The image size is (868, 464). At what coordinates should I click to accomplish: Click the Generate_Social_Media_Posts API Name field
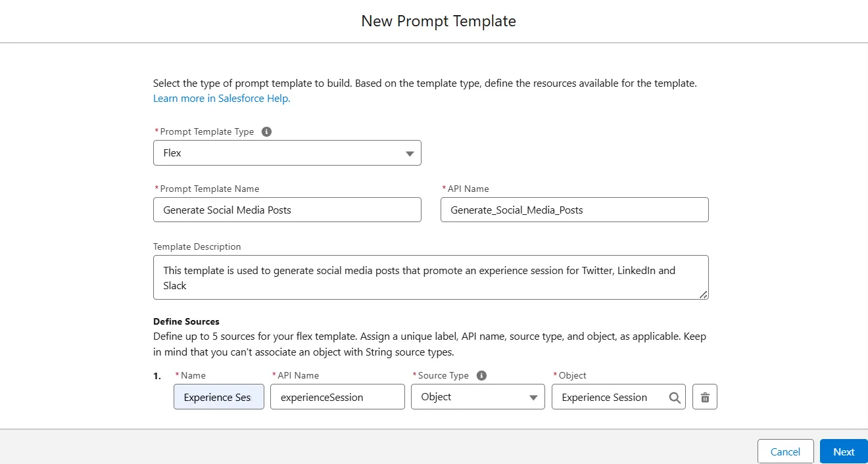(574, 210)
